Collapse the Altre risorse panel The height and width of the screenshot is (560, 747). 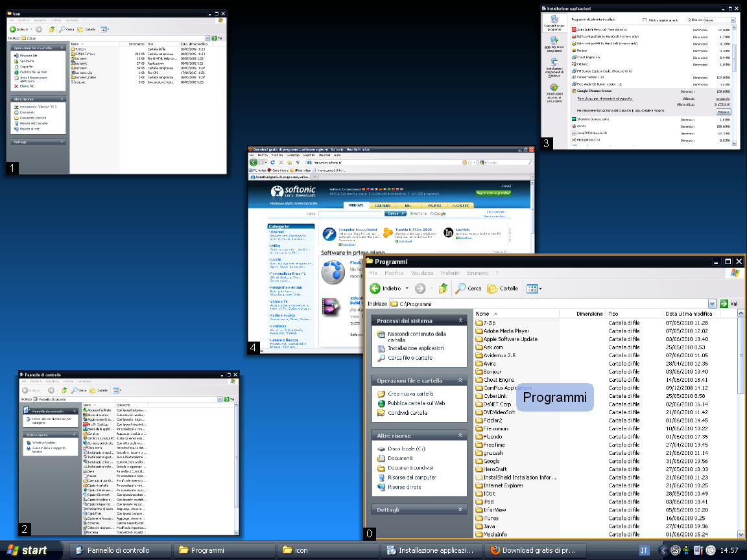[x=460, y=436]
